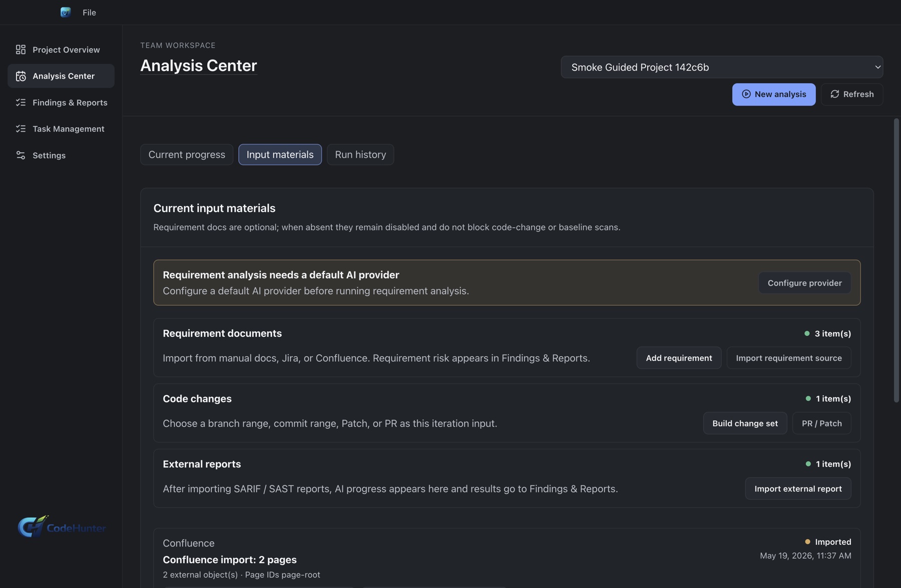This screenshot has height=588, width=901.
Task: Click the vertical page scrollbar
Action: (896, 260)
